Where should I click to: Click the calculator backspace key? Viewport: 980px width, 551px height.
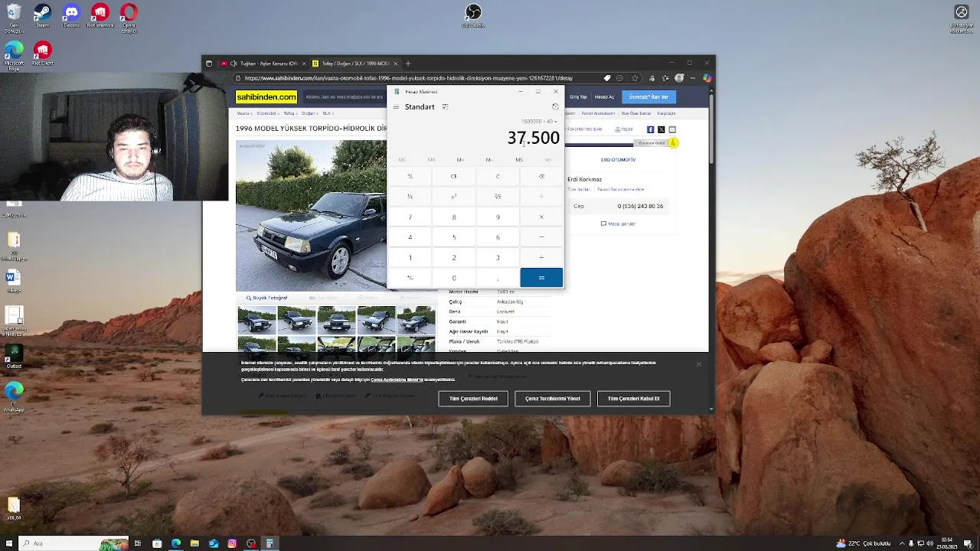(541, 176)
